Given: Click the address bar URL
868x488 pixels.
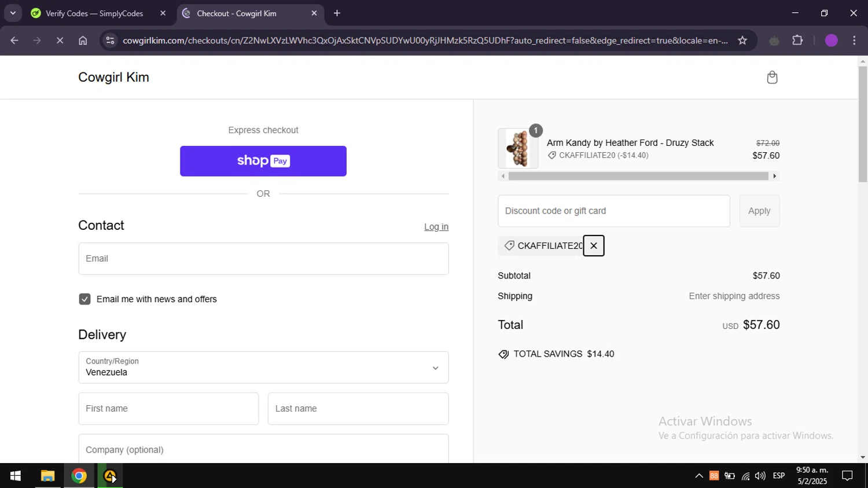Looking at the screenshot, I should (425, 41).
